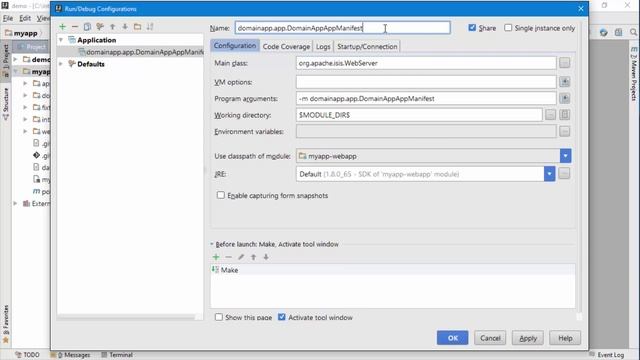The height and width of the screenshot is (360, 640).
Task: Open Maven Projects side panel
Action: pyautogui.click(x=633, y=73)
